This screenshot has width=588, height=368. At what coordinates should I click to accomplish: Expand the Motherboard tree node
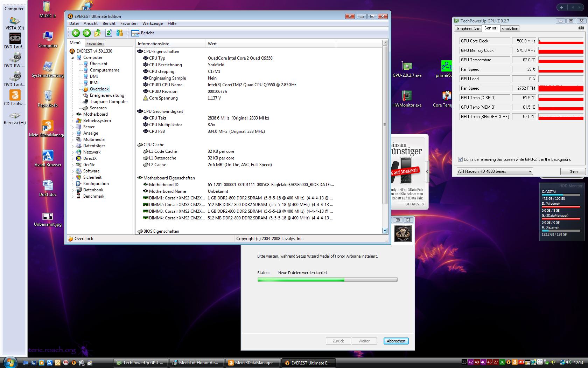[73, 114]
